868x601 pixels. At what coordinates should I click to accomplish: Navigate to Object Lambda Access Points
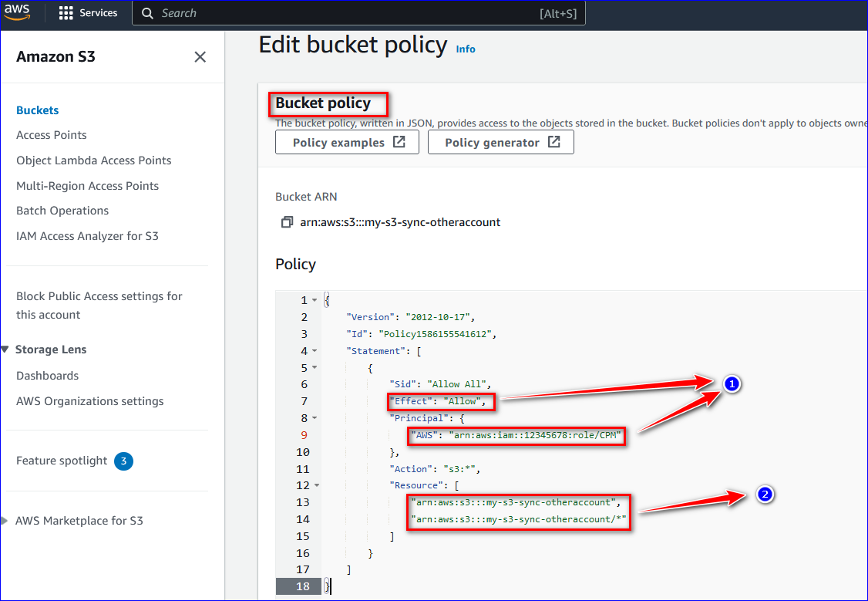click(x=93, y=160)
